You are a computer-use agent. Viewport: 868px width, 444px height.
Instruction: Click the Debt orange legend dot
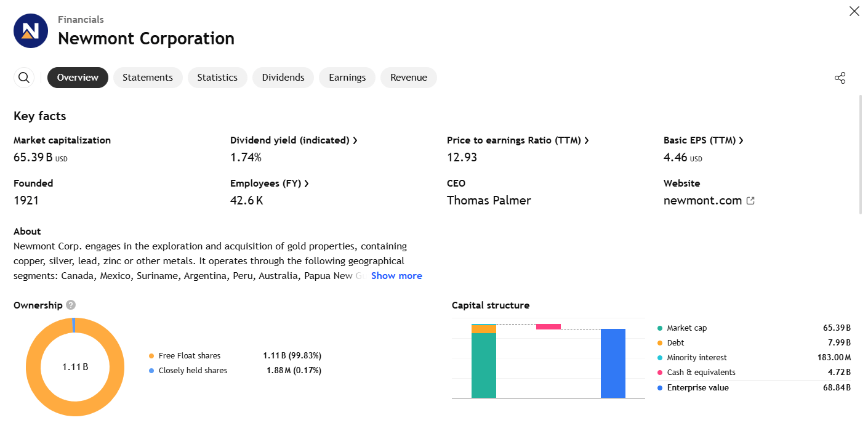pos(661,343)
